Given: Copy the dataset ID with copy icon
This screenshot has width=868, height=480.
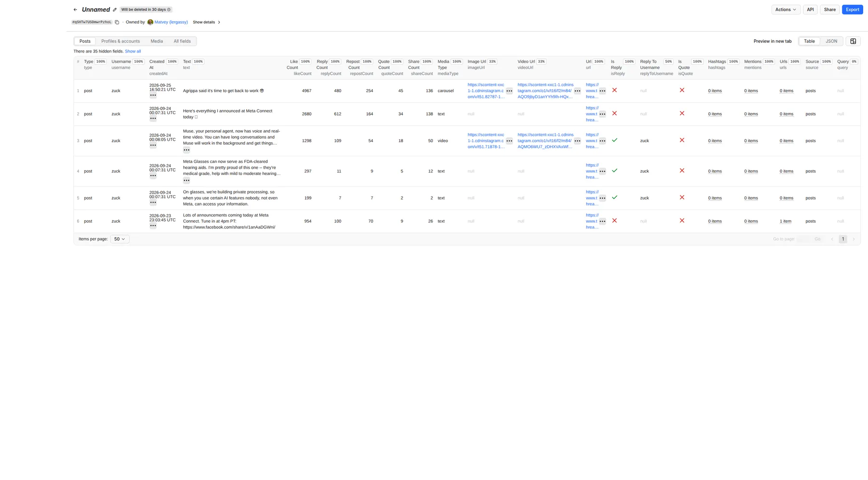Looking at the screenshot, I should point(117,22).
